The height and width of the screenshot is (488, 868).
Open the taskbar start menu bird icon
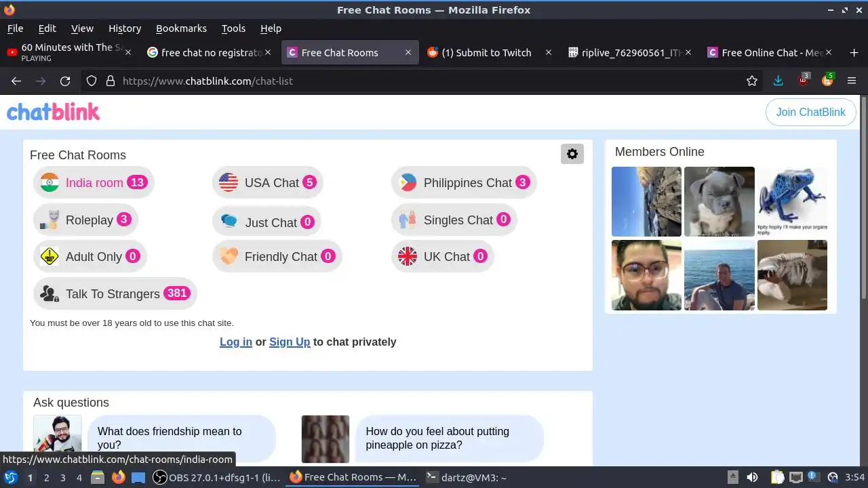[x=11, y=477]
